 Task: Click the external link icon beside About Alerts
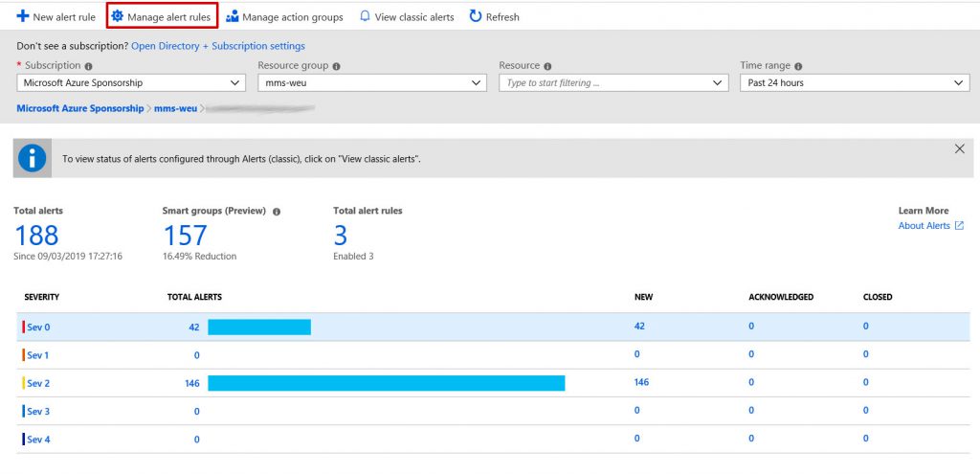coord(959,226)
